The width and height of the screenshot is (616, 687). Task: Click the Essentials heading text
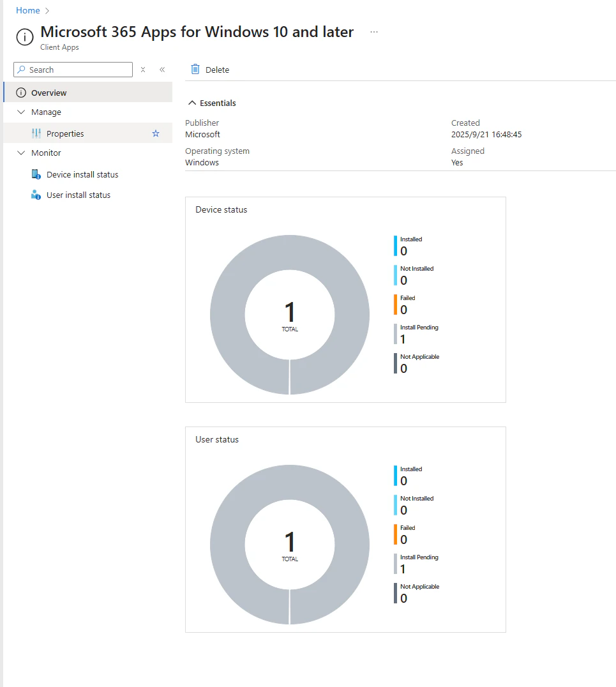[218, 103]
